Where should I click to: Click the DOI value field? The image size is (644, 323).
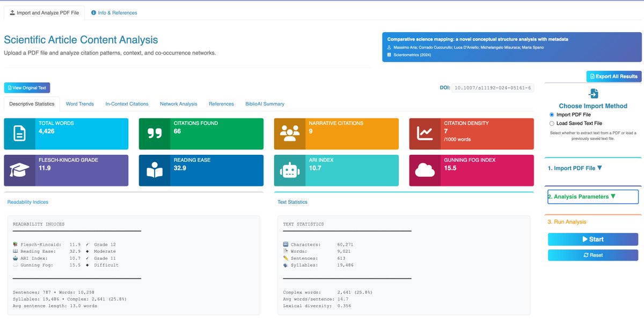(x=493, y=88)
